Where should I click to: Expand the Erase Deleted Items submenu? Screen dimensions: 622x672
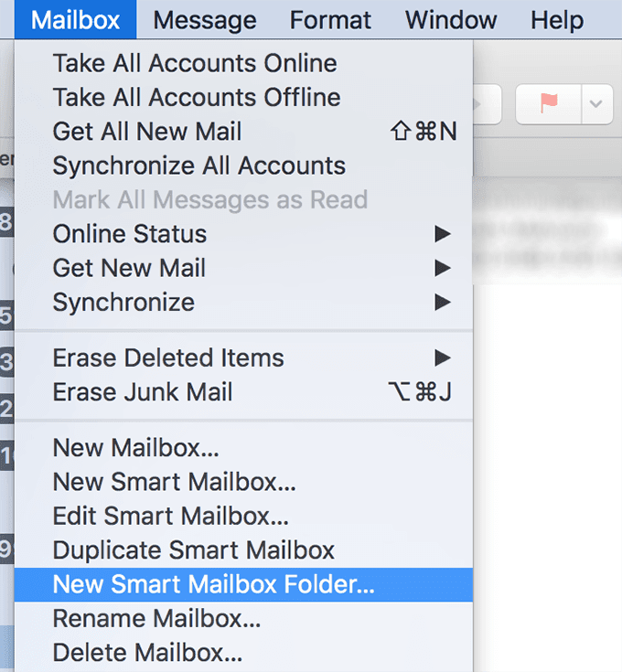pyautogui.click(x=243, y=357)
